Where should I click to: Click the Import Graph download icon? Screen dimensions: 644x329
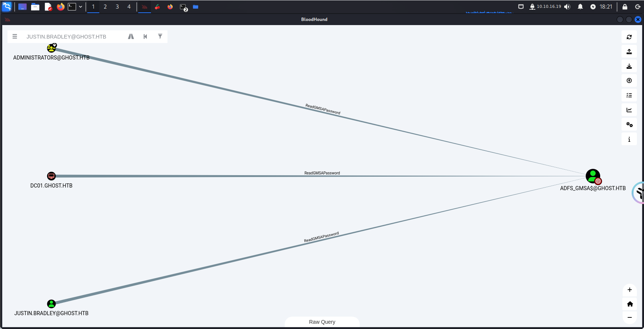point(629,66)
